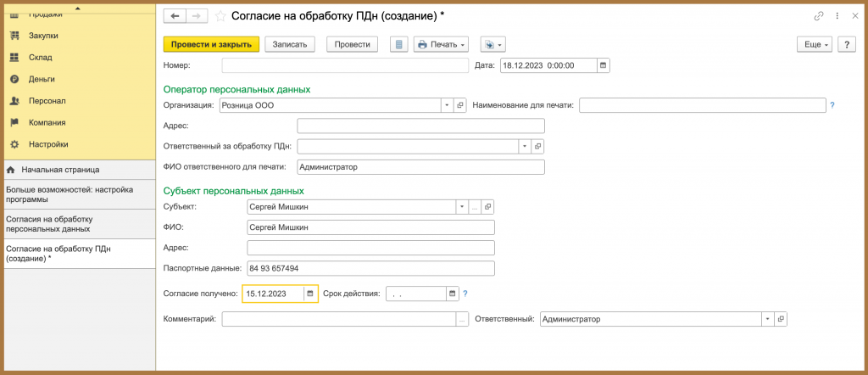Open Настройки section in sidebar
The width and height of the screenshot is (868, 375).
point(48,144)
